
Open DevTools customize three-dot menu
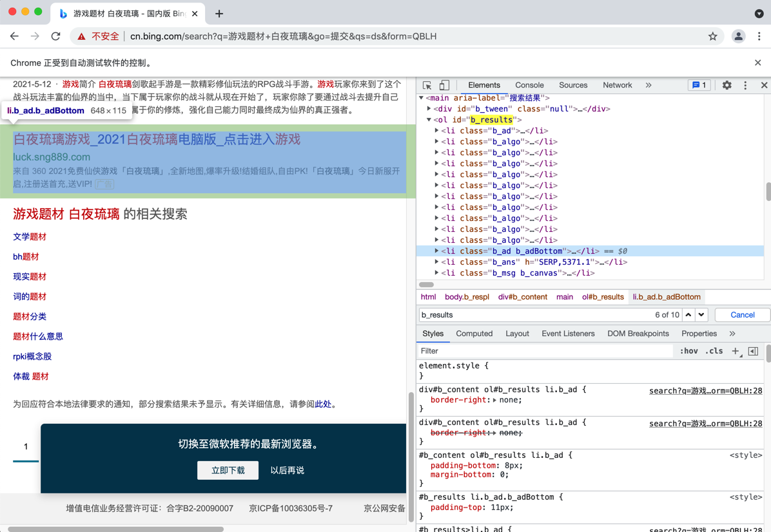[745, 85]
